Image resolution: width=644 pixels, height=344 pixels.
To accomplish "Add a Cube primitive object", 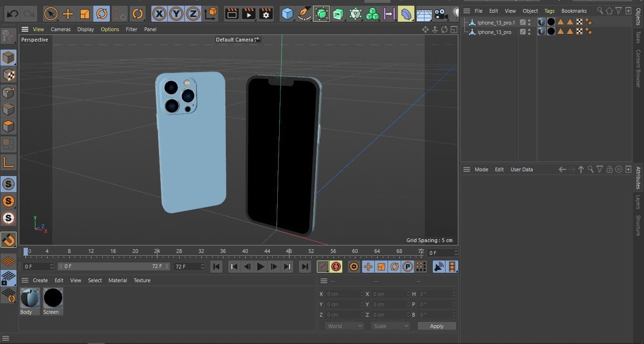I will pyautogui.click(x=287, y=14).
